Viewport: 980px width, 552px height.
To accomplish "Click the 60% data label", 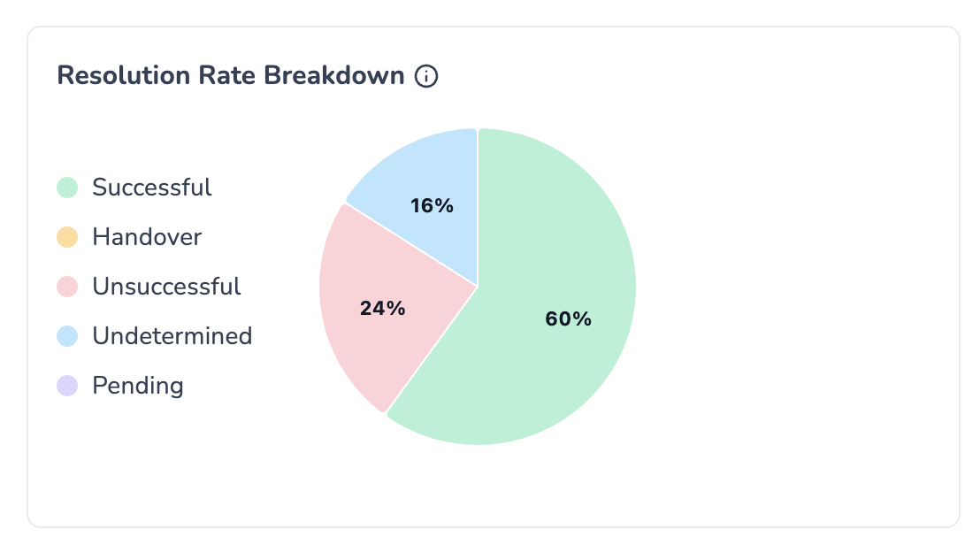I will click(568, 319).
